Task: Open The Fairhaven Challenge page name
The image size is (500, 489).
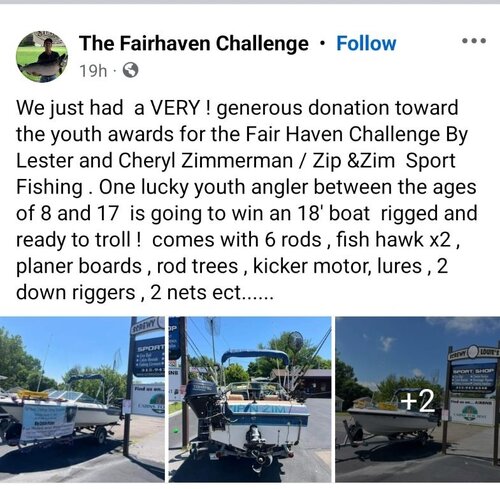Action: point(194,44)
